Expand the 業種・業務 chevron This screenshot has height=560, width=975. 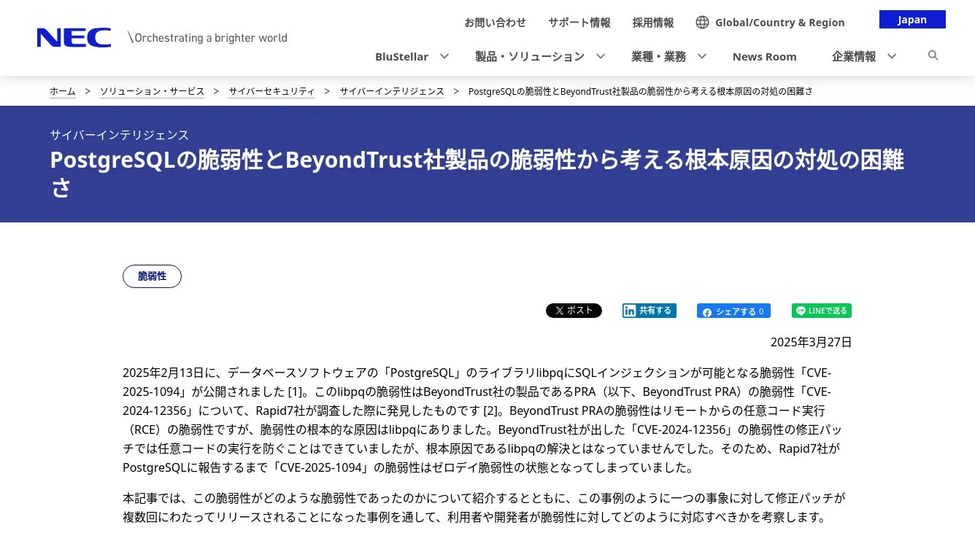(x=702, y=56)
